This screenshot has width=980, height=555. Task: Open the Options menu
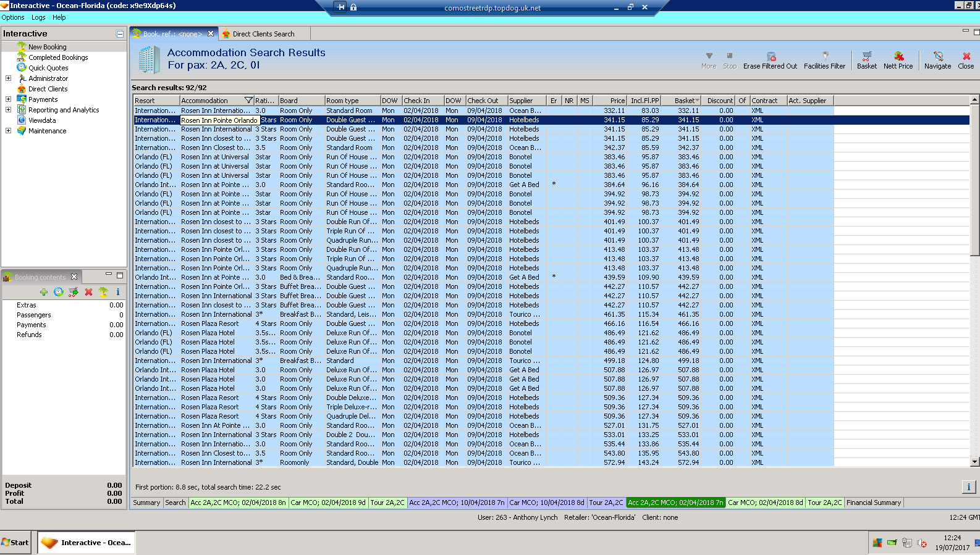click(13, 17)
